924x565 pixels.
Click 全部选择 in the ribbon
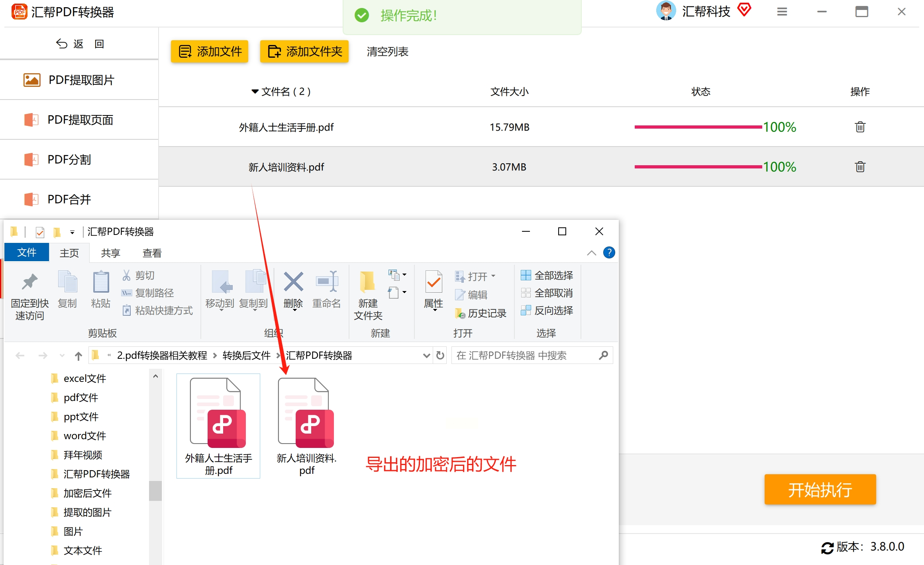[x=547, y=275]
